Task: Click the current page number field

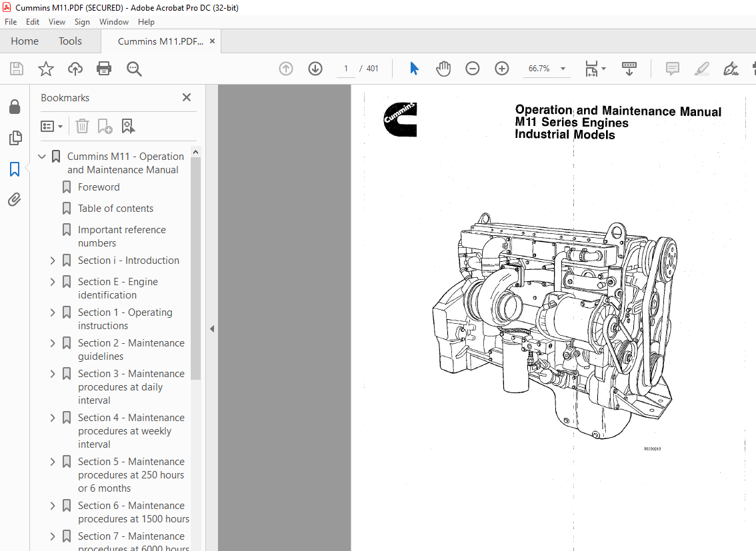Action: [x=346, y=69]
